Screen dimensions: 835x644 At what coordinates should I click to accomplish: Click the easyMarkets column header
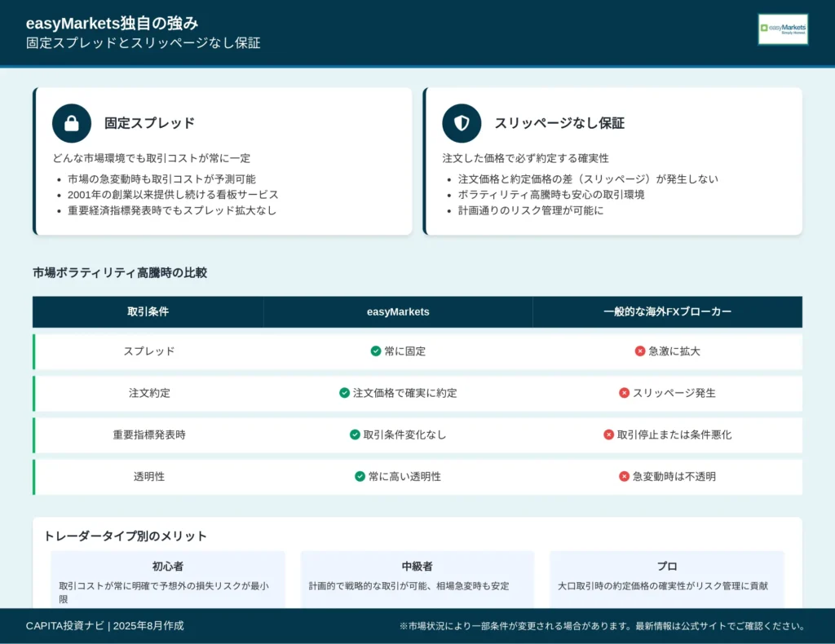(398, 312)
